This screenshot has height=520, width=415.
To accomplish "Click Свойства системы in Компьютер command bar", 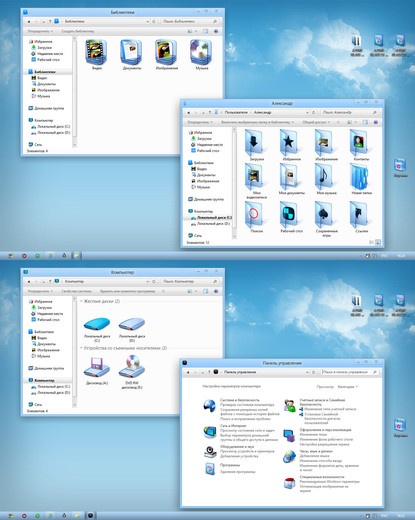I will click(x=76, y=291).
